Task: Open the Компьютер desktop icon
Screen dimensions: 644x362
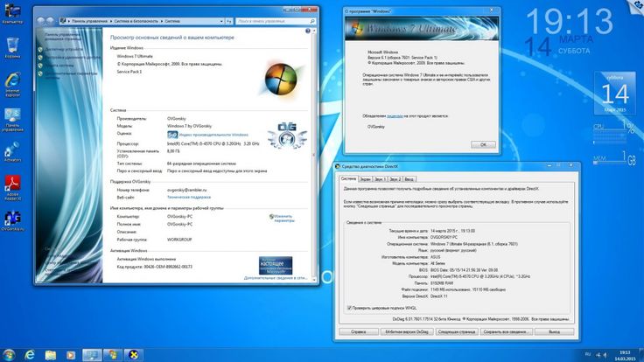Action: point(12,13)
